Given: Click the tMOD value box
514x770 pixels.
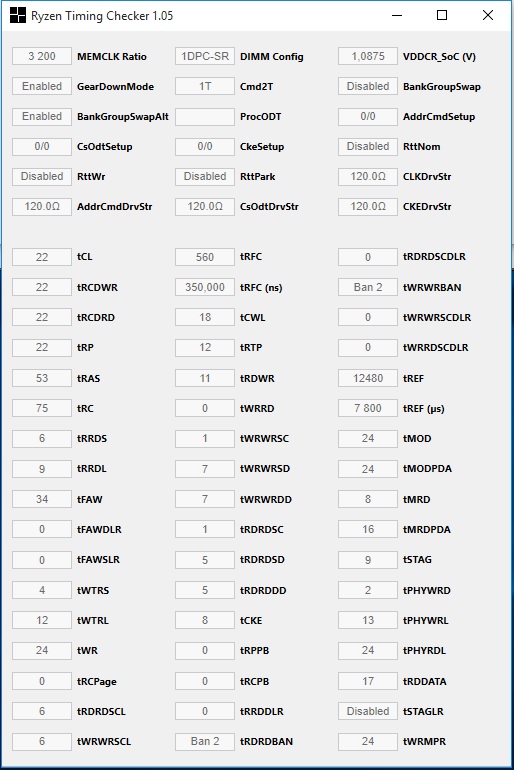Looking at the screenshot, I should click(368, 438).
